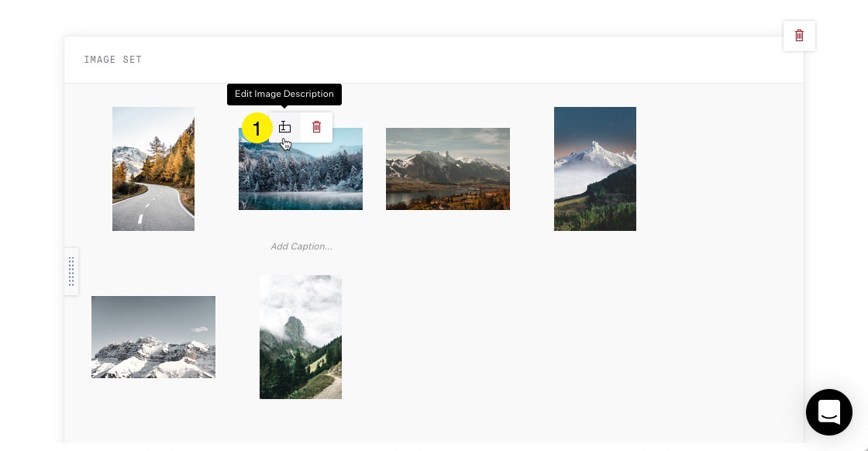
Task: Click the hand pointer over the edit icon
Action: click(x=286, y=144)
